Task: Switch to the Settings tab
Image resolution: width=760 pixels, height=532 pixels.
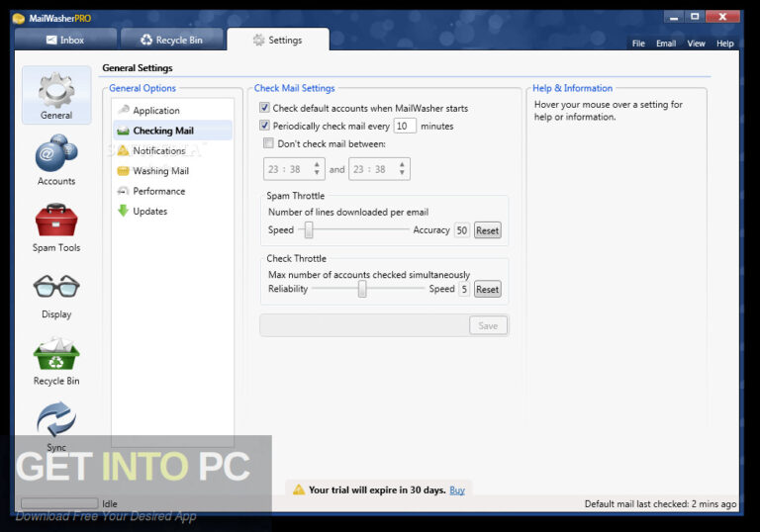Action: (278, 40)
